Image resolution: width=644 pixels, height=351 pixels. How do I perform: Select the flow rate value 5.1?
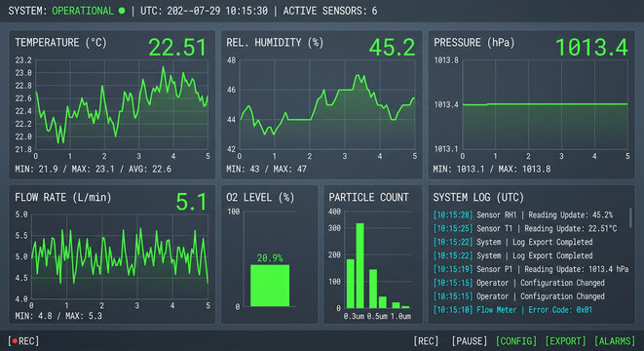pos(191,202)
